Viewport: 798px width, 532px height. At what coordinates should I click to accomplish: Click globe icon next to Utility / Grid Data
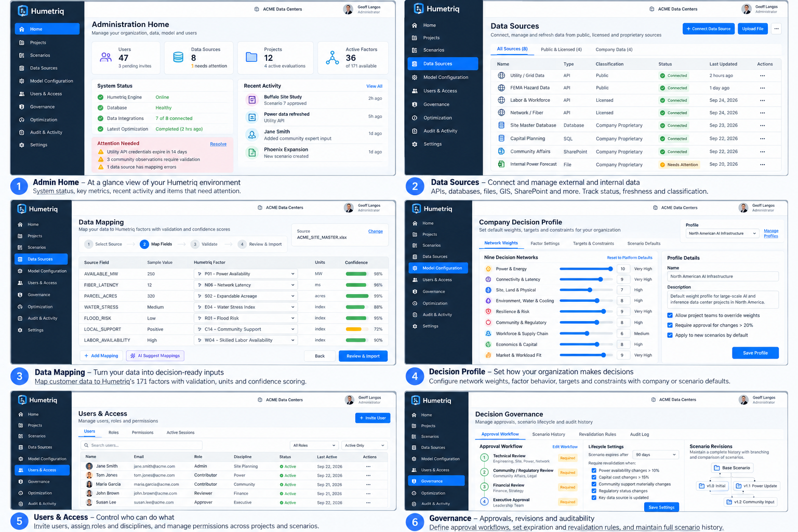(501, 75)
